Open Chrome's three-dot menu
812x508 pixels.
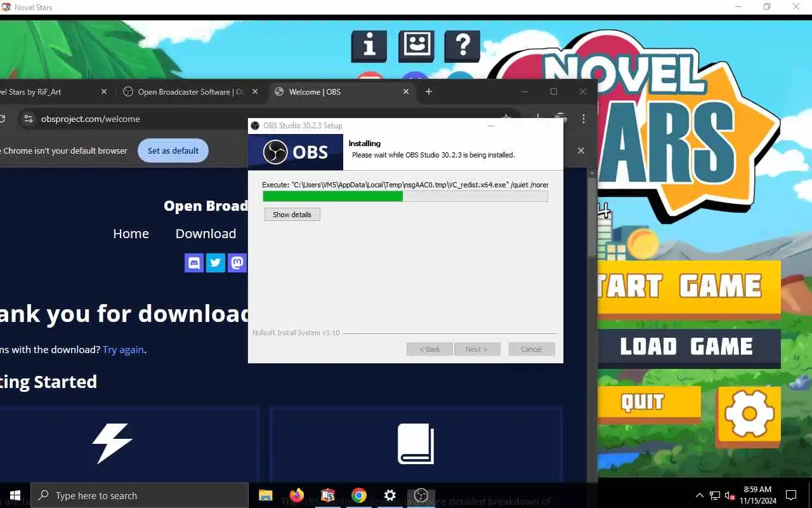(584, 119)
